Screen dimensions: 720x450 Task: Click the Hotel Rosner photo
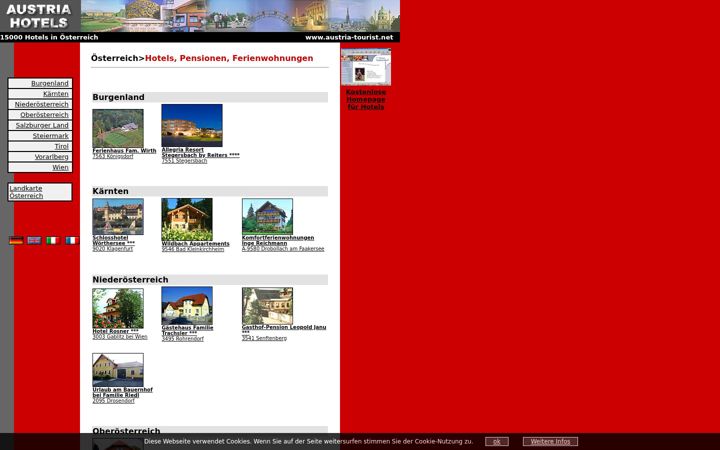[x=118, y=308]
